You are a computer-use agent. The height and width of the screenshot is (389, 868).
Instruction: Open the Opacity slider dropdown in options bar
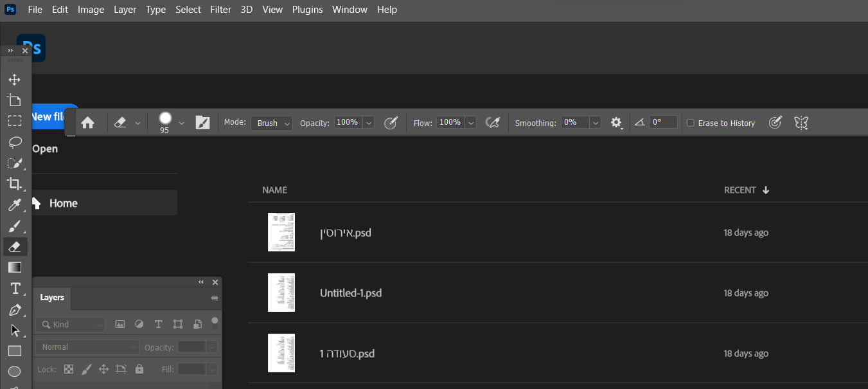click(369, 123)
